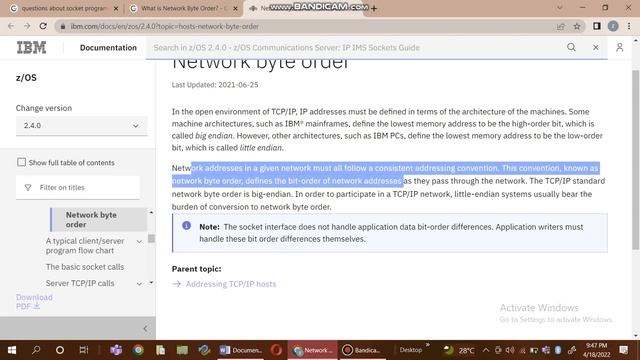
Task: Reload the page
Action: click(43, 26)
